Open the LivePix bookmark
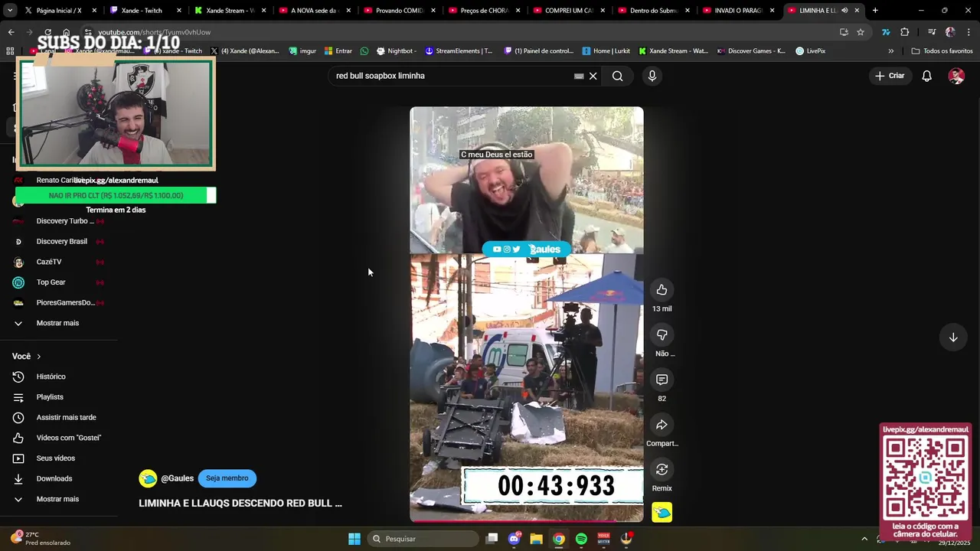This screenshot has height=551, width=980. point(810,51)
